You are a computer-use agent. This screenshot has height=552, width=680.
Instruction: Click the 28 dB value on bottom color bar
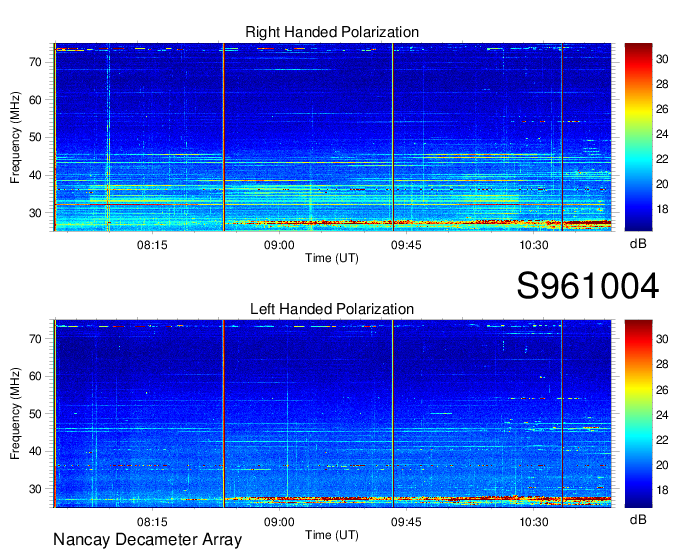662,364
